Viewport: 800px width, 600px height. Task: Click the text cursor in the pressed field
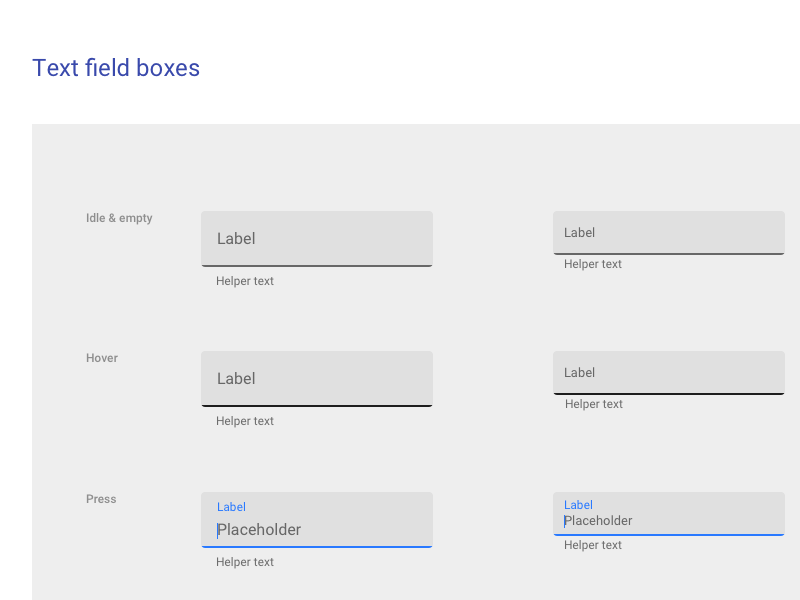pos(217,529)
